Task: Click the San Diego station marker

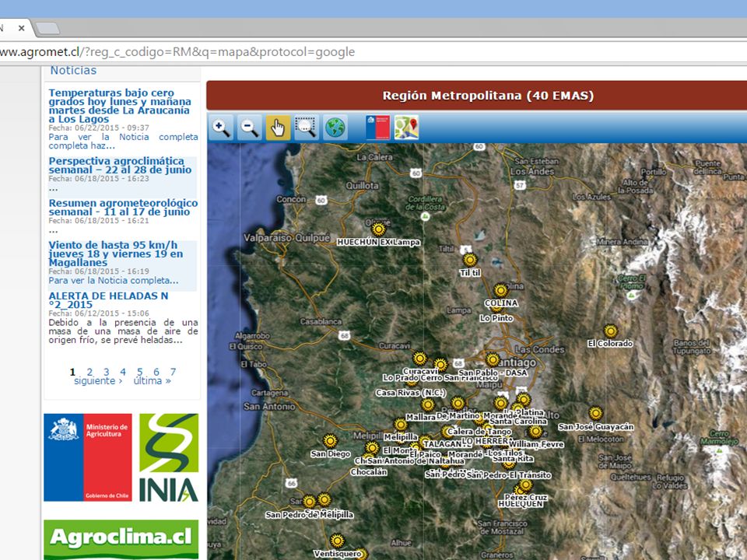Action: pyautogui.click(x=330, y=440)
